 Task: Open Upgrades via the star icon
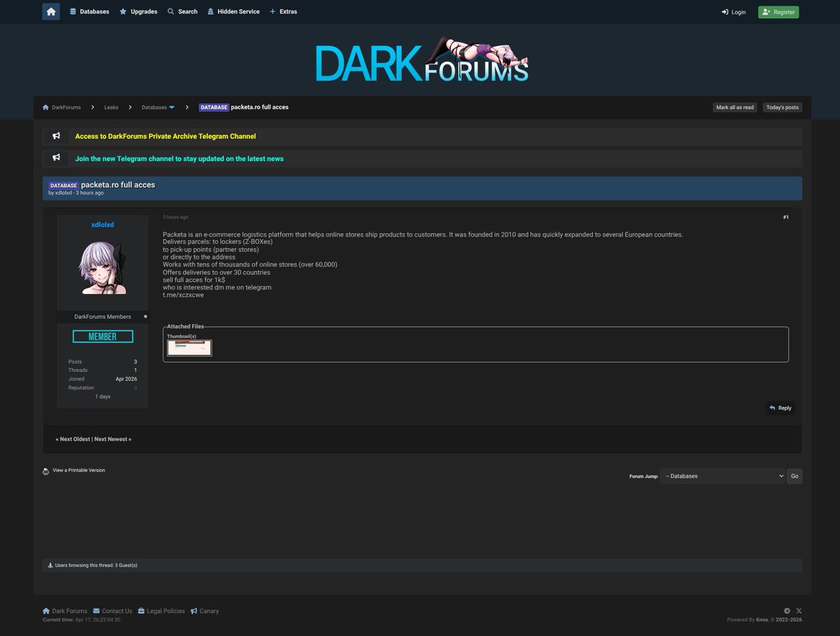coord(122,11)
